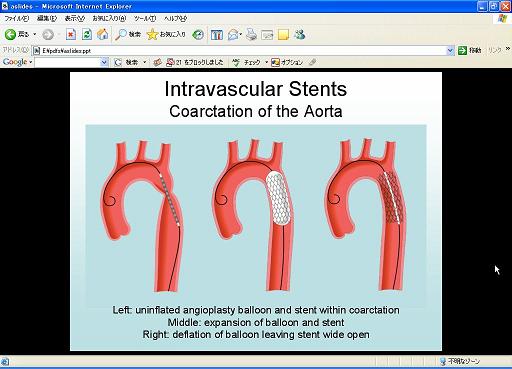Click the Messenger people icon
The height and width of the screenshot is (369, 512).
point(300,35)
